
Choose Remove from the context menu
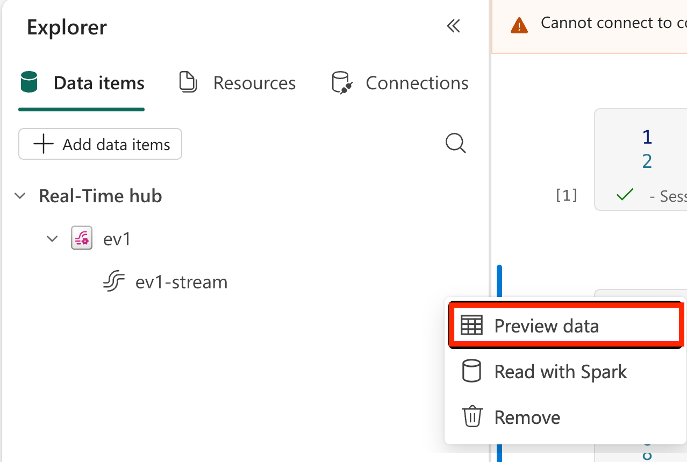tap(527, 417)
